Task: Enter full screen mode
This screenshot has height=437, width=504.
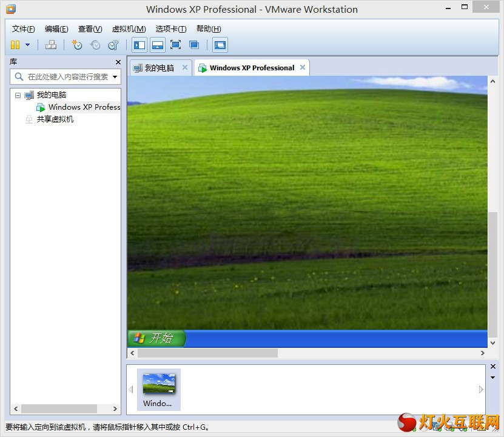Action: point(175,45)
